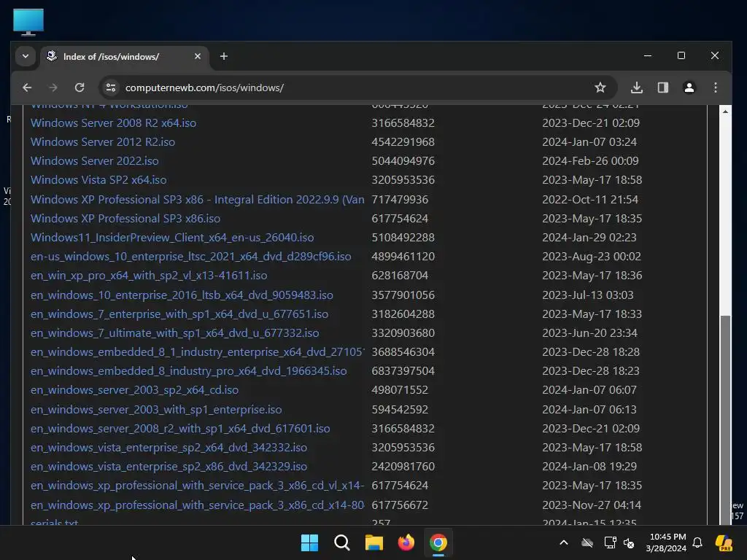Download en_windows_7_ultimate_with_sp1 iso
This screenshot has width=747, height=560.
point(175,333)
